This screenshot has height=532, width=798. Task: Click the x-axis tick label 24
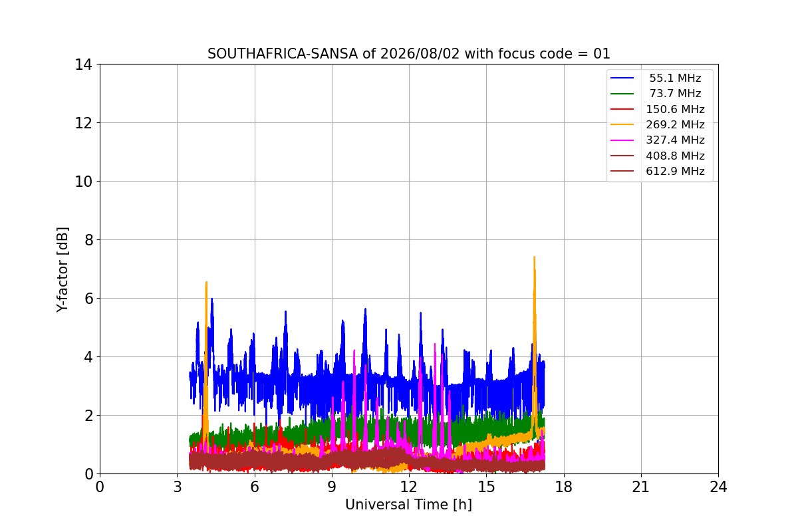718,487
